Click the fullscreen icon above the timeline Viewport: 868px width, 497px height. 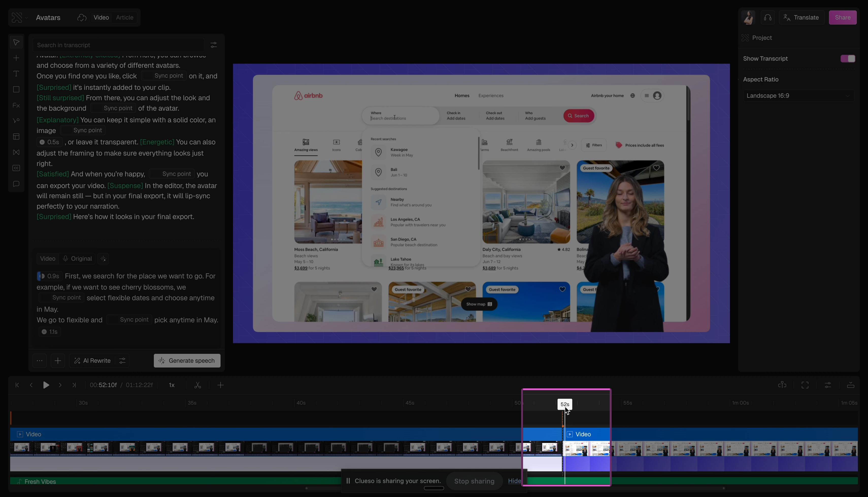point(805,385)
